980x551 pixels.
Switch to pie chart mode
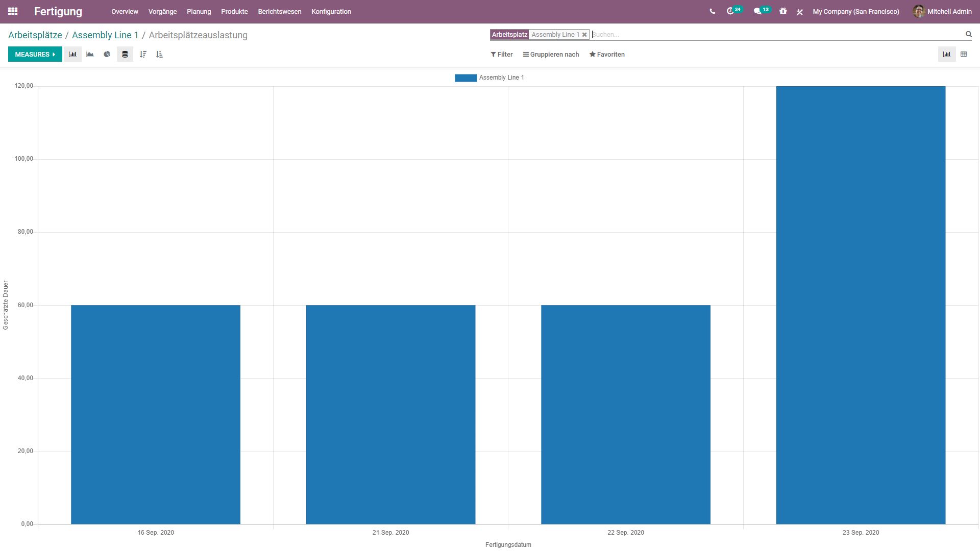click(107, 54)
